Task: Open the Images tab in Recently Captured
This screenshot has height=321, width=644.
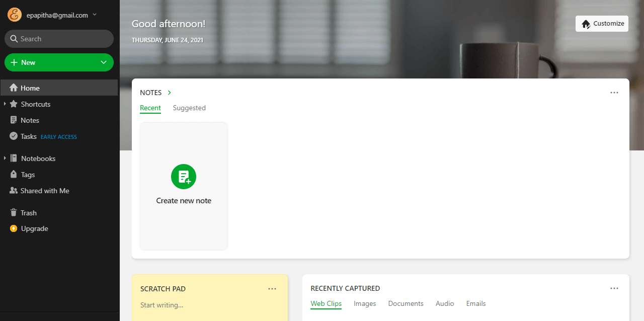Action: click(364, 303)
